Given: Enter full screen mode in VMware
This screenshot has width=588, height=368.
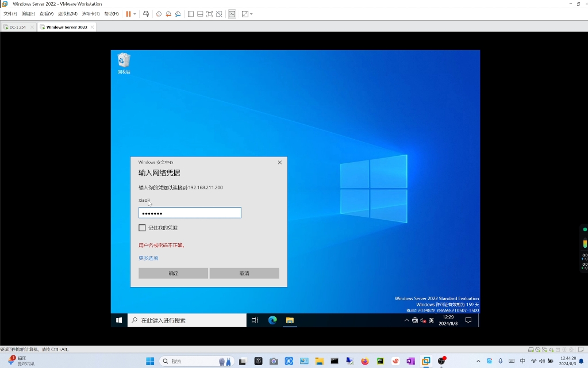Looking at the screenshot, I should tap(210, 14).
